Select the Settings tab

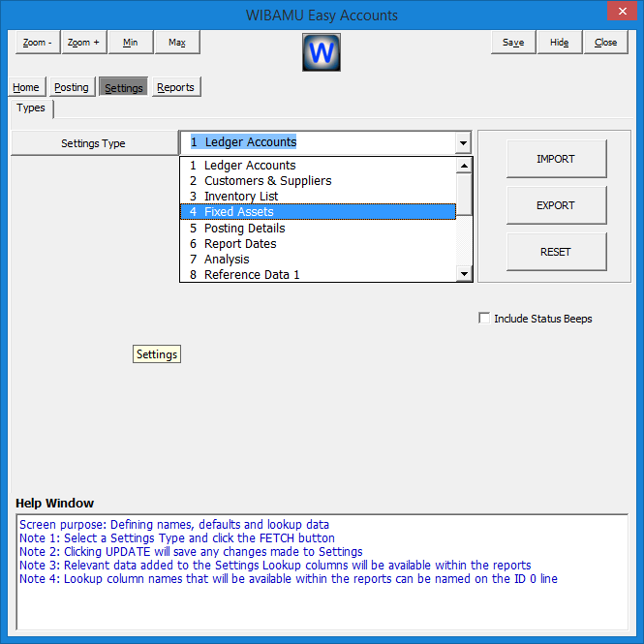124,87
